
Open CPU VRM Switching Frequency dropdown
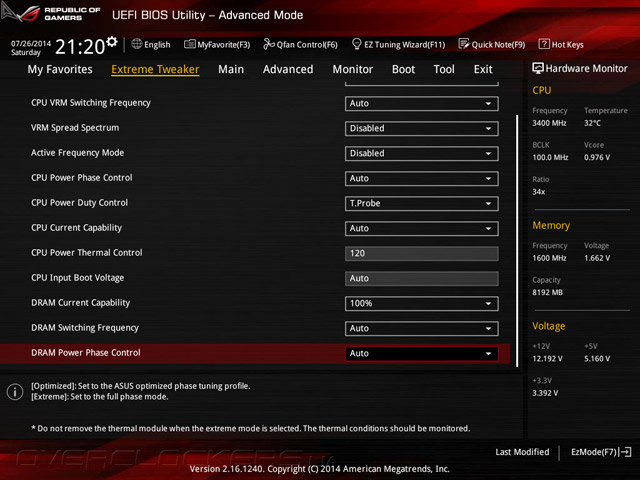click(422, 104)
